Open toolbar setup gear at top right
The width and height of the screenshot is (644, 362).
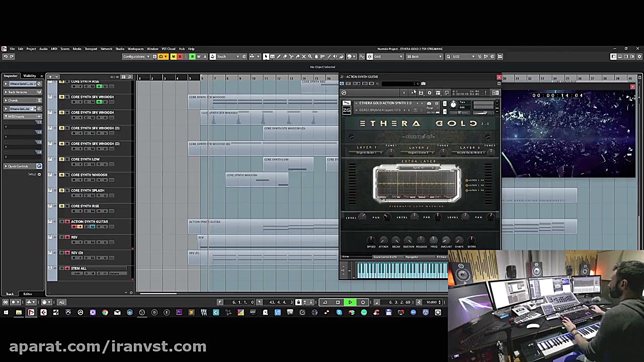(x=638, y=56)
